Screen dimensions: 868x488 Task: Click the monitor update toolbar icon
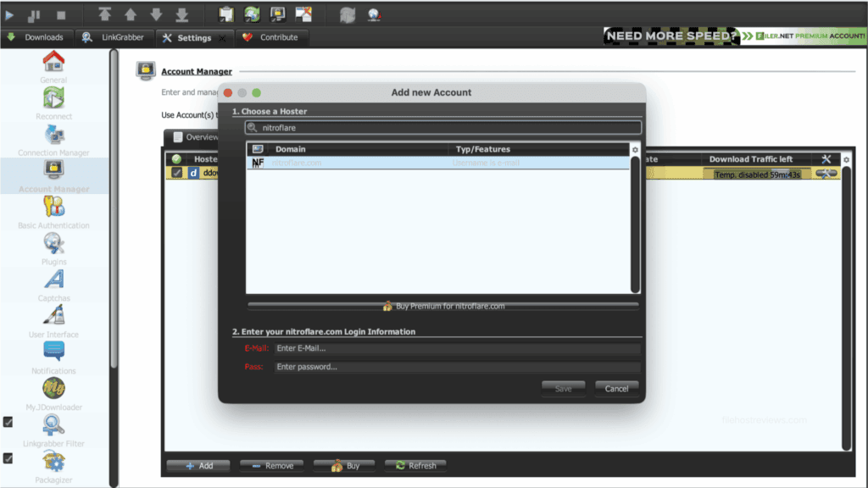[277, 14]
